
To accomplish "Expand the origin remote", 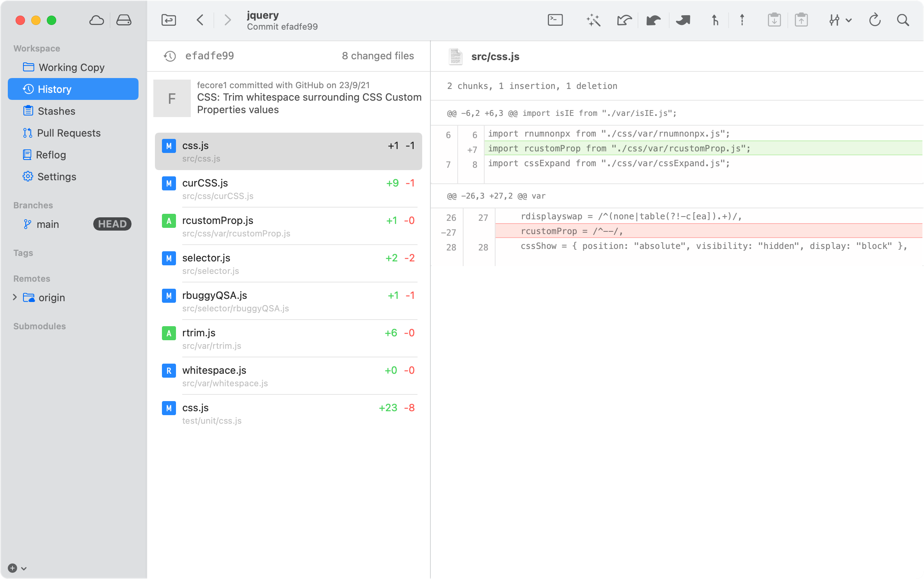I will tap(15, 297).
